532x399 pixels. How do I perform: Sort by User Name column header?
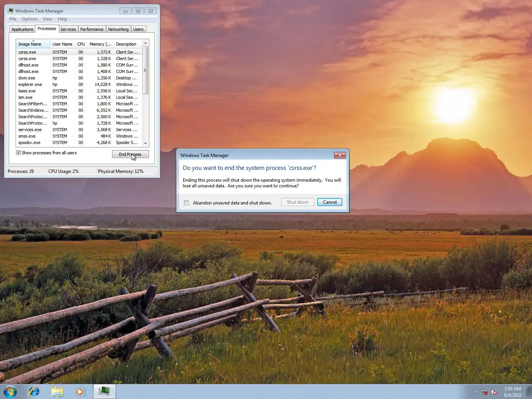click(62, 44)
